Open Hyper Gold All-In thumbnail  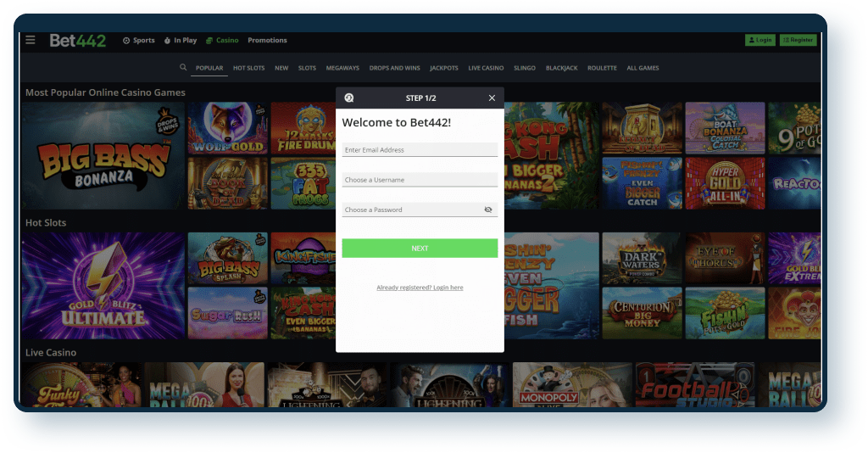point(726,183)
